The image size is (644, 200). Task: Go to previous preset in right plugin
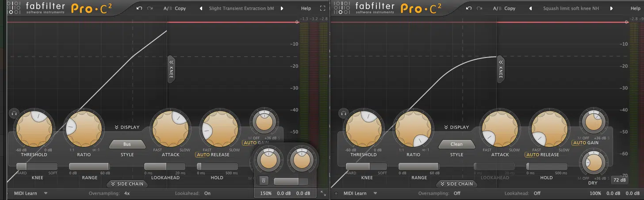530,8
